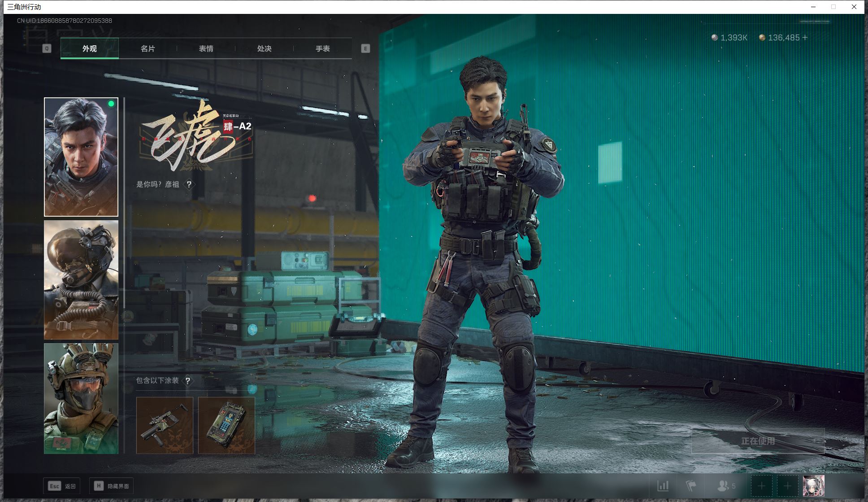Open the player avatar level 60
This screenshot has width=868, height=502.
pos(813,486)
